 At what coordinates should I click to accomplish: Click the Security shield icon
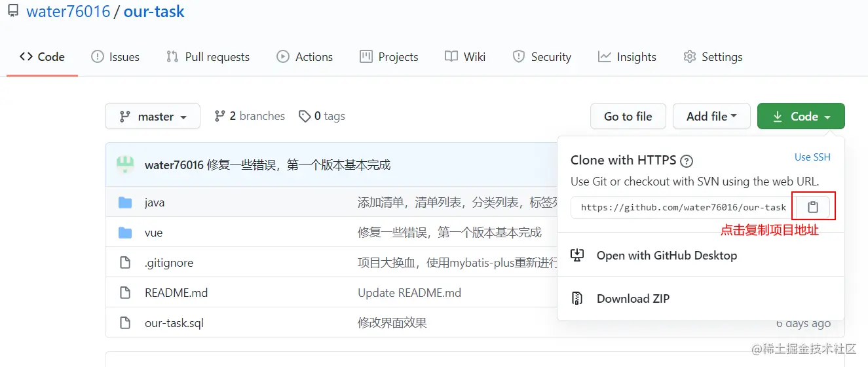click(519, 57)
